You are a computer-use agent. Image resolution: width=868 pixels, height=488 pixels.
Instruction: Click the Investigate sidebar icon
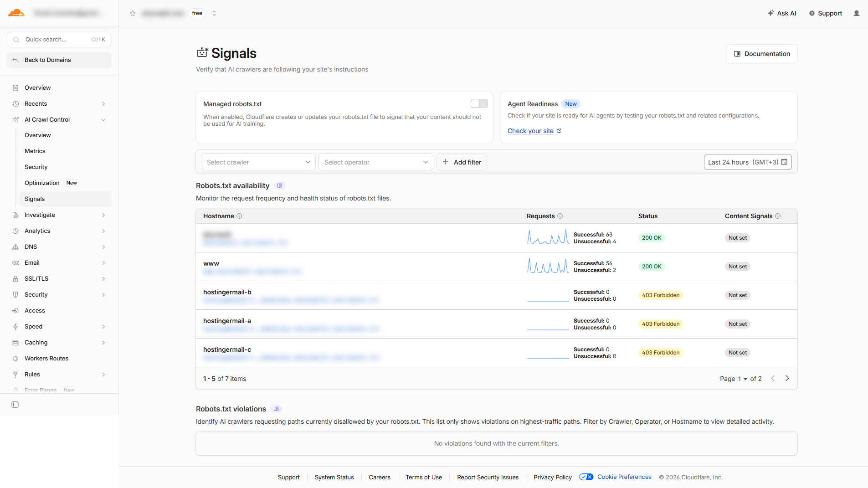(15, 215)
